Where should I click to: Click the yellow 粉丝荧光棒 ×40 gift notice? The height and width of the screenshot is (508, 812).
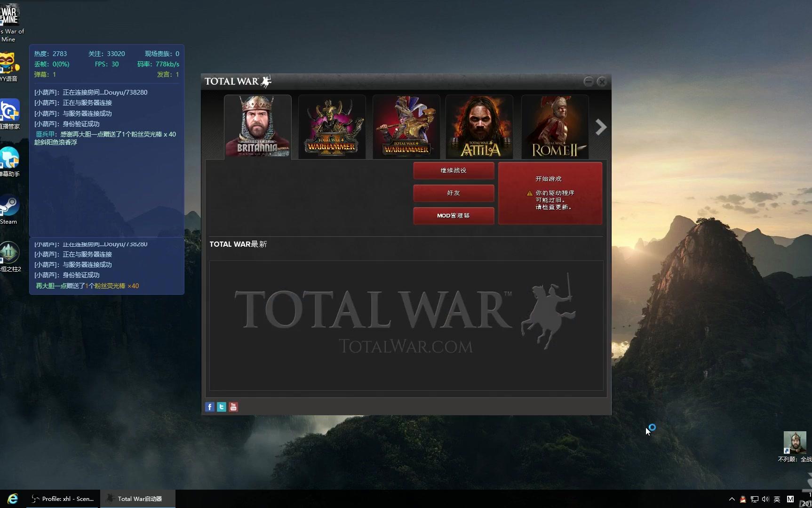click(87, 286)
